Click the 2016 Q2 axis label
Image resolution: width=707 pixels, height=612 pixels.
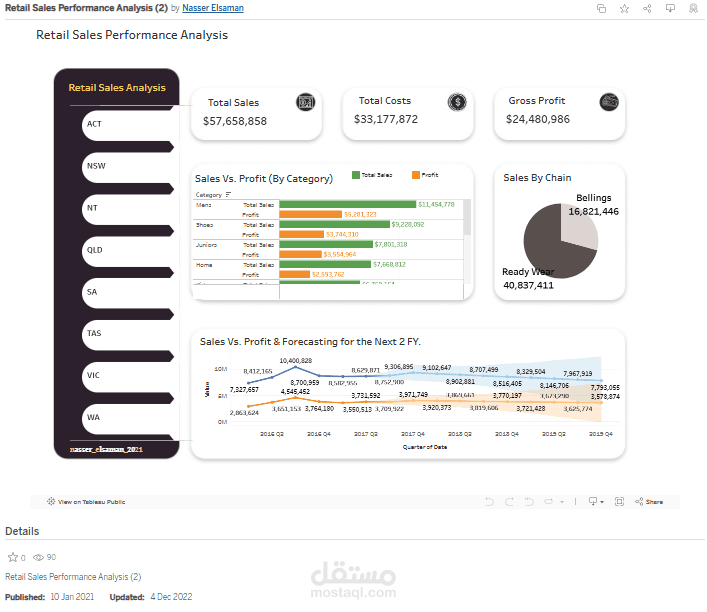coord(272,434)
